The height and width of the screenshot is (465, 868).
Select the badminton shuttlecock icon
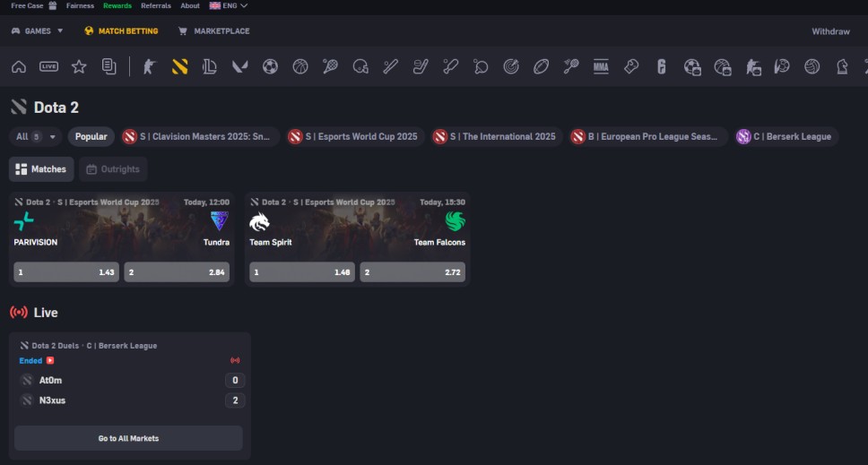point(571,67)
